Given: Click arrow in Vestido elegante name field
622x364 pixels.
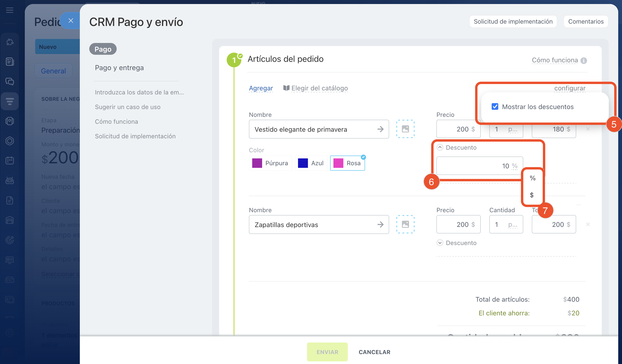Looking at the screenshot, I should coord(380,129).
